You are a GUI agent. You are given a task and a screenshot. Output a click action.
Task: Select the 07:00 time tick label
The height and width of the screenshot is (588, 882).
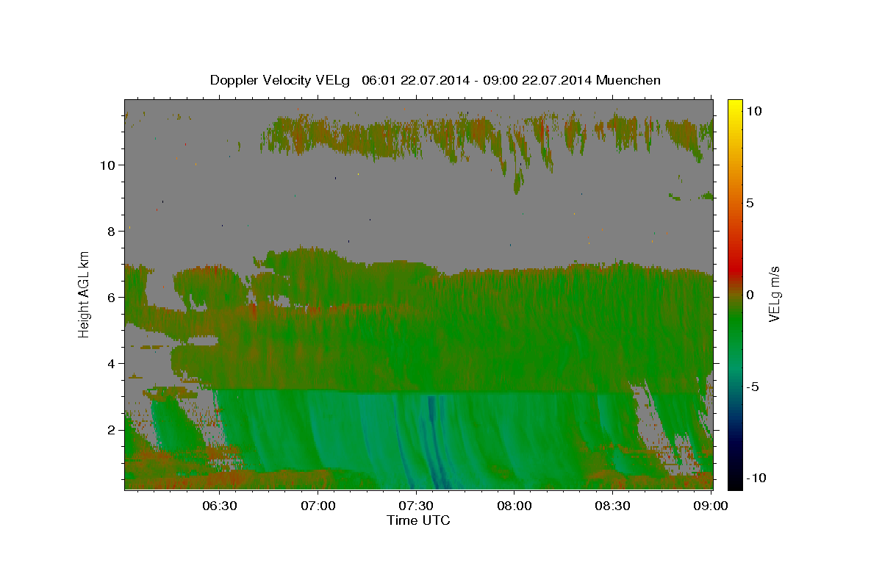click(x=319, y=506)
